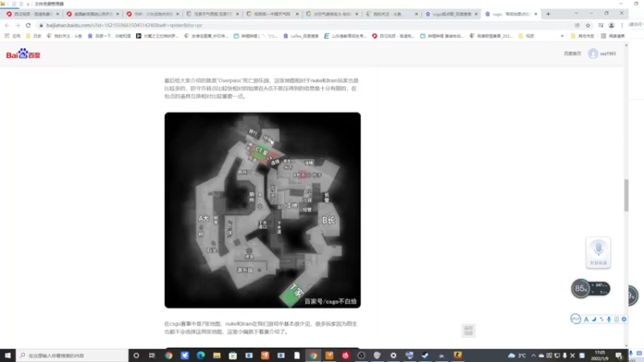Viewport: 644px width, 362px height.
Task: Open the 阅读清单 reading list
Action: click(613, 35)
